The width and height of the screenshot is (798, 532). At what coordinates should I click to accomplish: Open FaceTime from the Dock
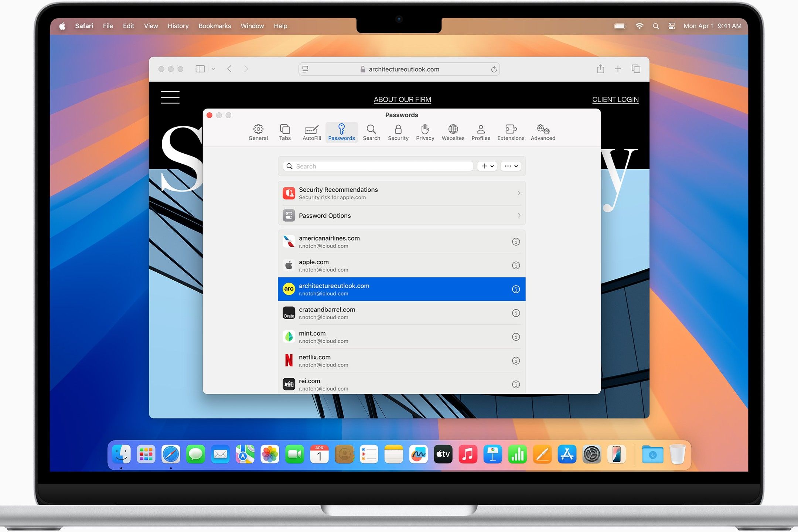[294, 454]
